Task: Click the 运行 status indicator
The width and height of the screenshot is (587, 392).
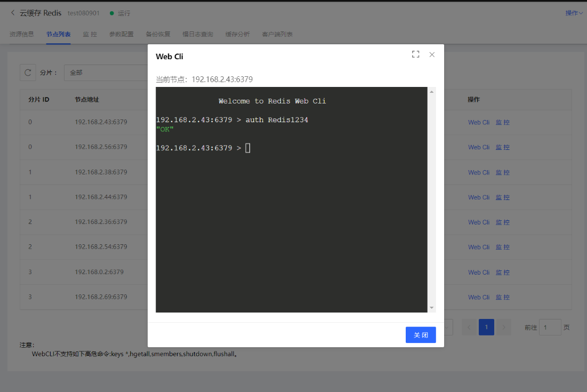Action: tap(120, 13)
